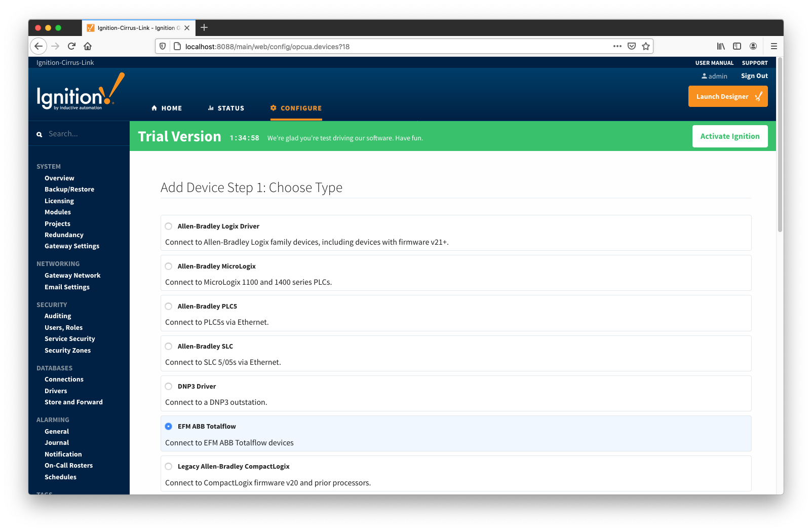Image resolution: width=812 pixels, height=532 pixels.
Task: Open On-Call Rosters page
Action: click(68, 466)
